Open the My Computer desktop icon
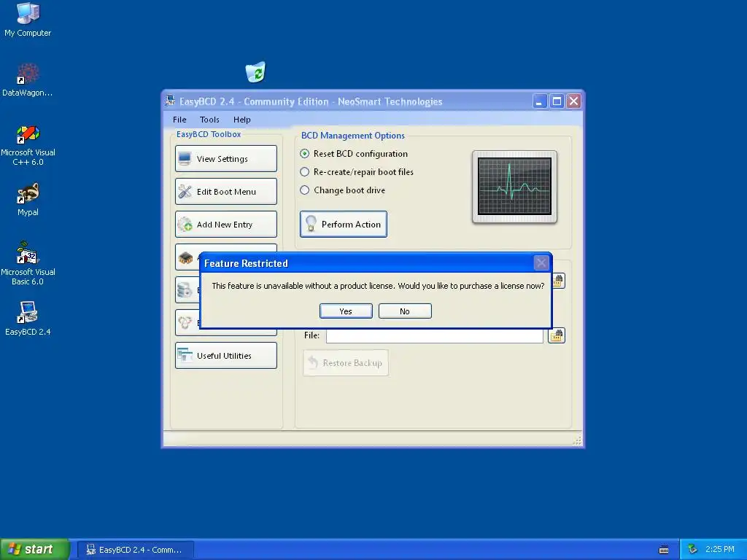747x560 pixels. pos(28,20)
